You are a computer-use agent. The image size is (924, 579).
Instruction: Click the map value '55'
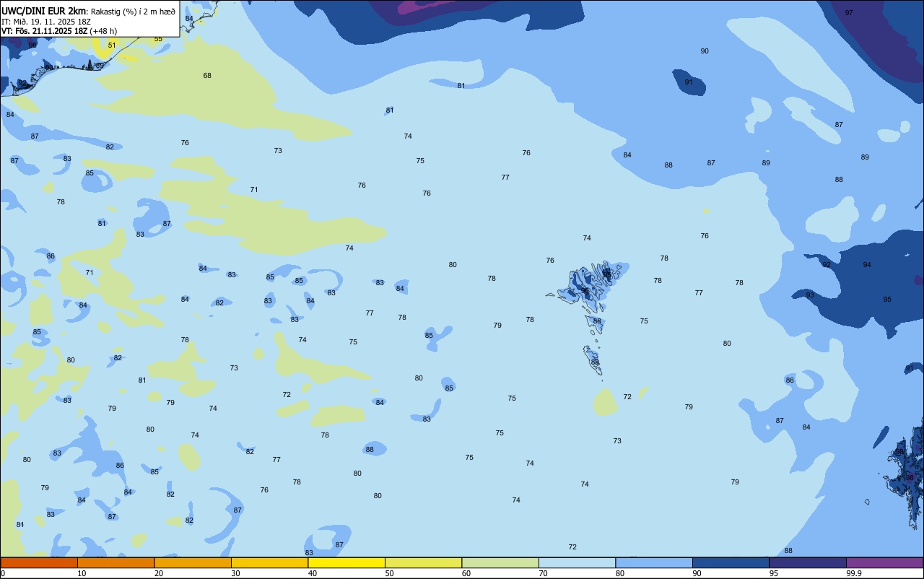click(x=158, y=39)
